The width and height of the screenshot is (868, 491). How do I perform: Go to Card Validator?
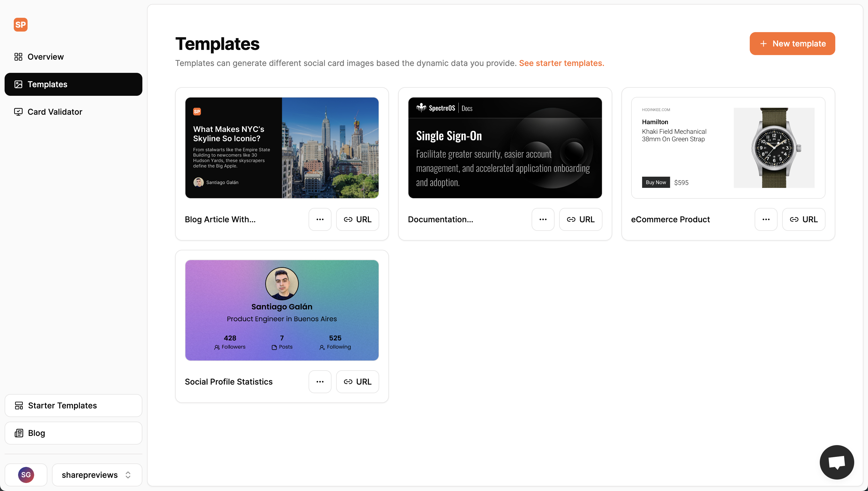point(73,112)
